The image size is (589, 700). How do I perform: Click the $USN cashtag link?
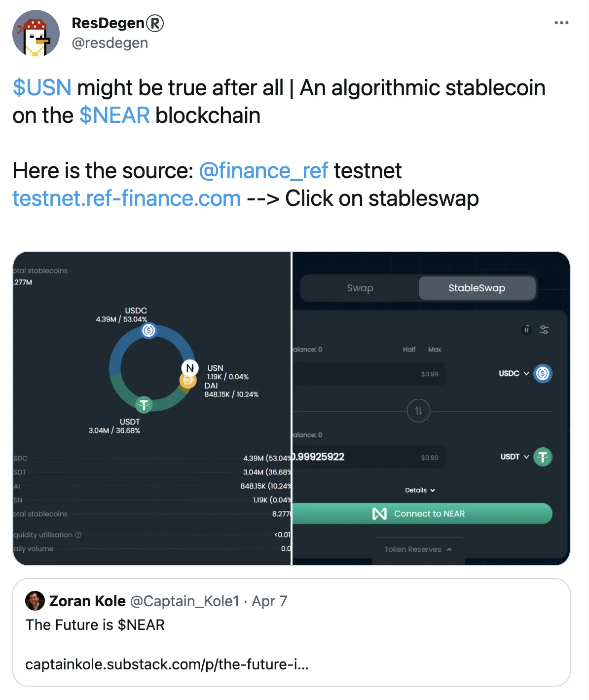tap(42, 88)
